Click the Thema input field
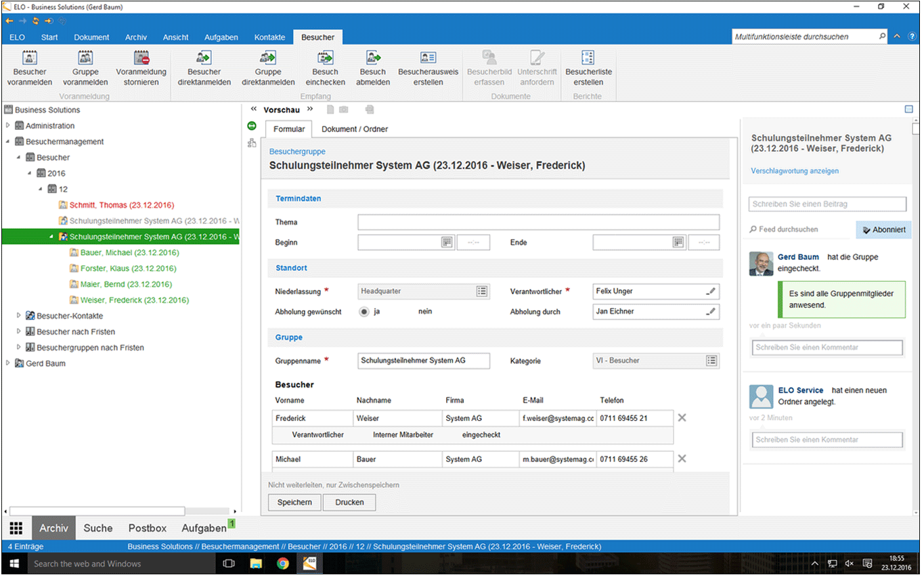This screenshot has height=575, width=924. [x=538, y=223]
